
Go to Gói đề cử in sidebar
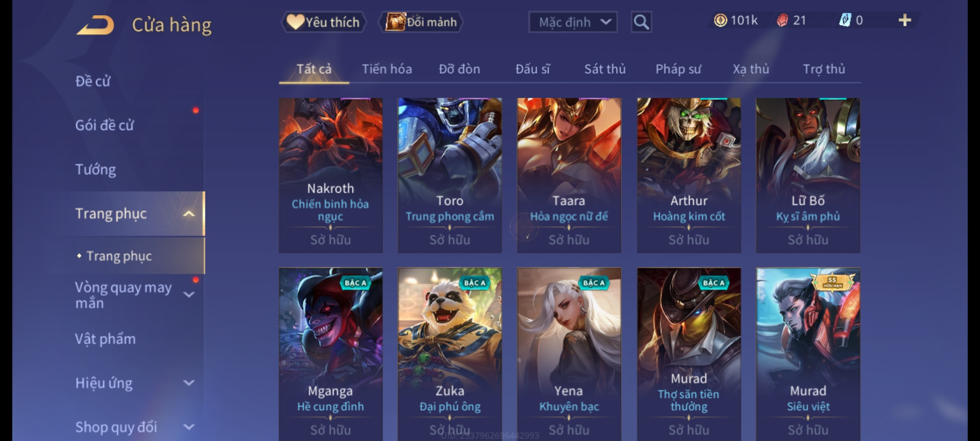[x=104, y=125]
